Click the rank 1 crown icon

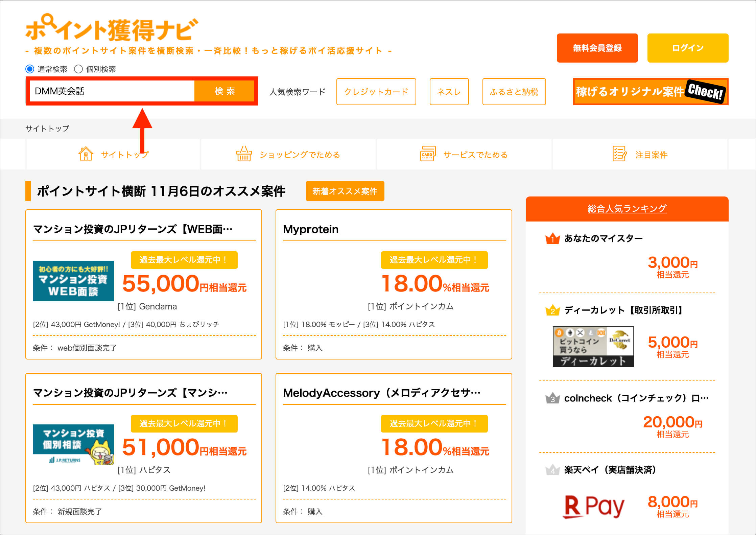click(552, 238)
